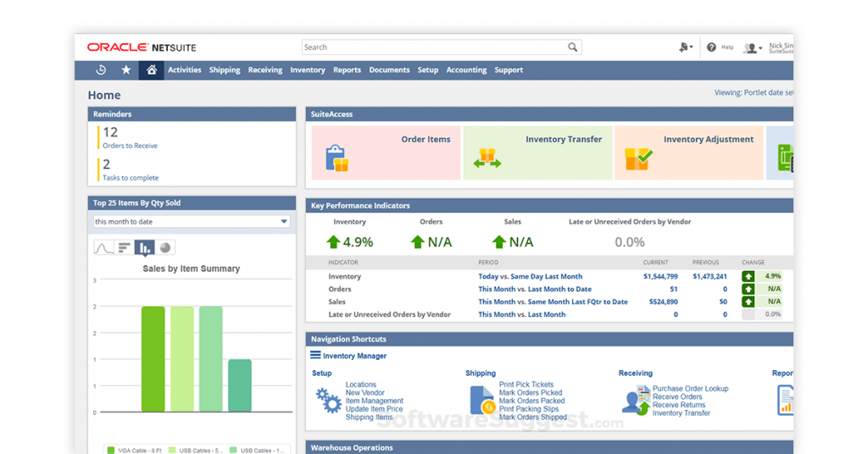Switch chart to line graph view

(x=103, y=247)
